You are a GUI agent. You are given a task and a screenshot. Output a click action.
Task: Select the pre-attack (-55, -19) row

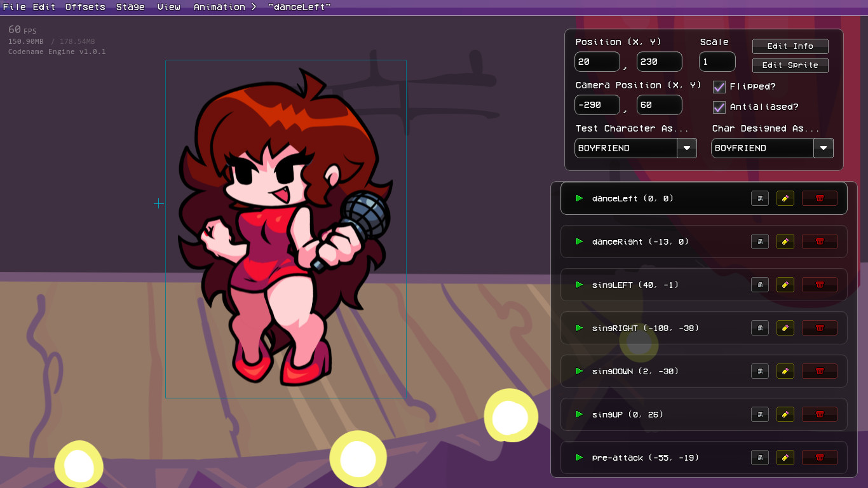click(704, 457)
